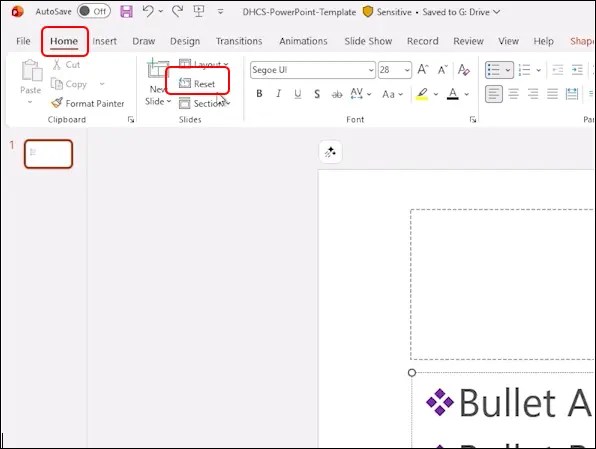Click the circular handle on the bullet text box
The height and width of the screenshot is (449, 596).
412,373
